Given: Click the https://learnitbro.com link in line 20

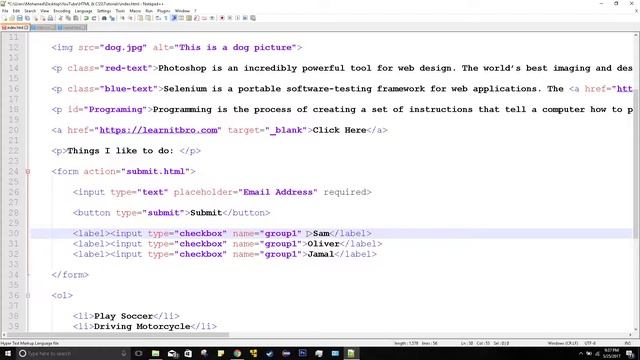Looking at the screenshot, I should (158, 130).
